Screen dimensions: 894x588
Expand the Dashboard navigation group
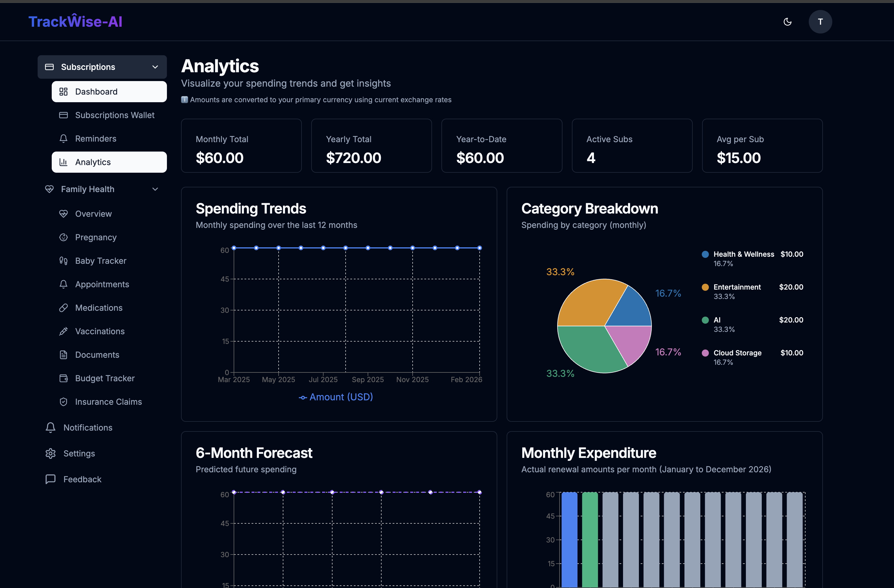coord(96,91)
